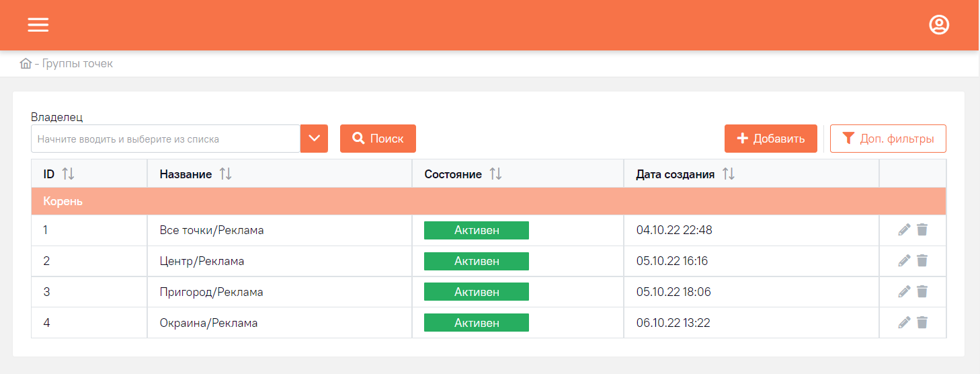Click the Добавить button
980x374 pixels.
click(771, 139)
